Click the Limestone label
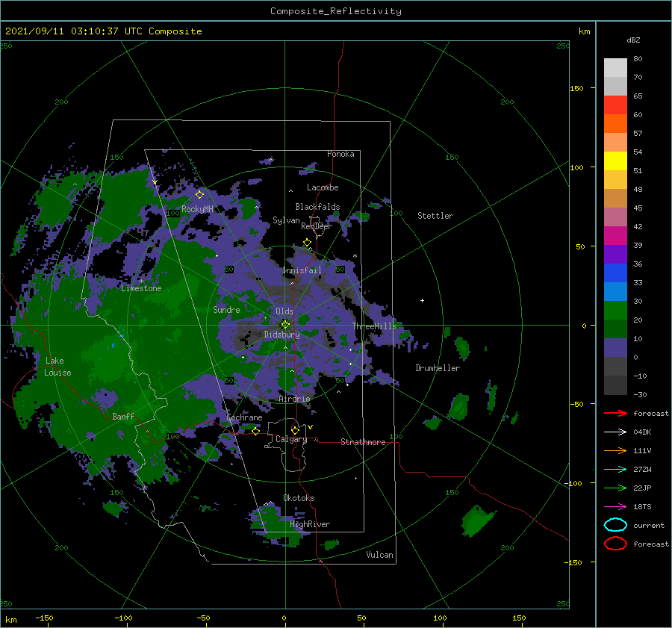The width and height of the screenshot is (672, 628). 141,288
